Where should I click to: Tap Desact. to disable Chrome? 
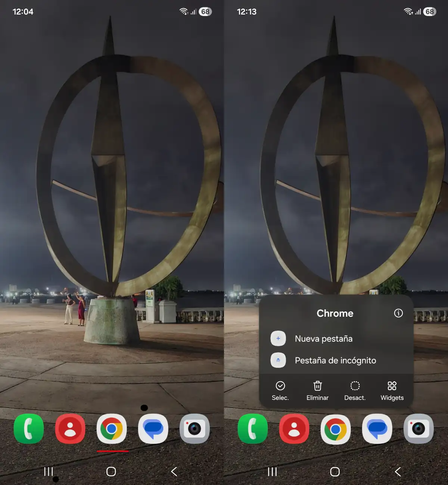(355, 390)
